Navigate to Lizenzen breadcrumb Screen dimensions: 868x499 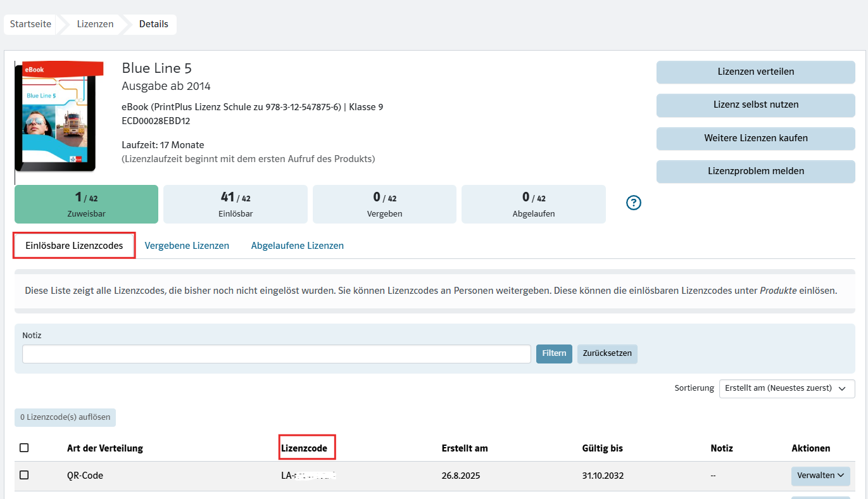(95, 25)
